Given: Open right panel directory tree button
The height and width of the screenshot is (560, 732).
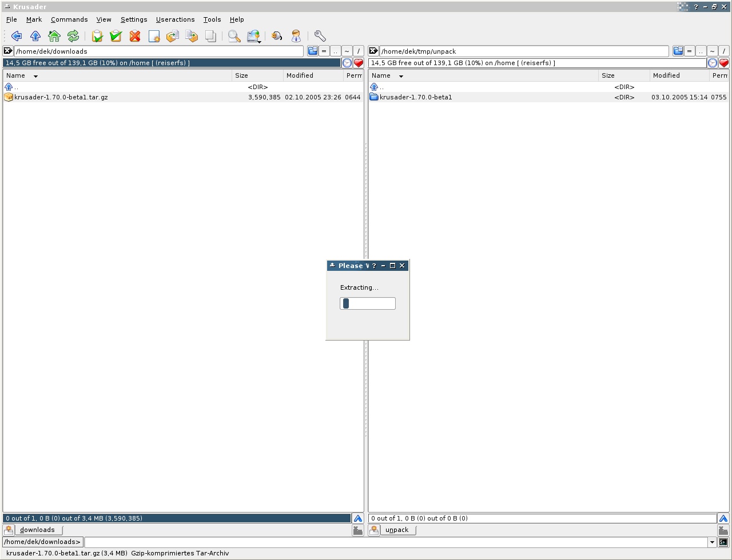Looking at the screenshot, I should click(678, 51).
